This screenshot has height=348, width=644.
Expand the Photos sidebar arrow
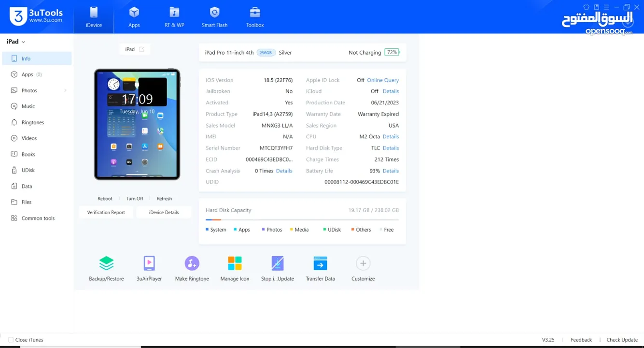pos(65,90)
